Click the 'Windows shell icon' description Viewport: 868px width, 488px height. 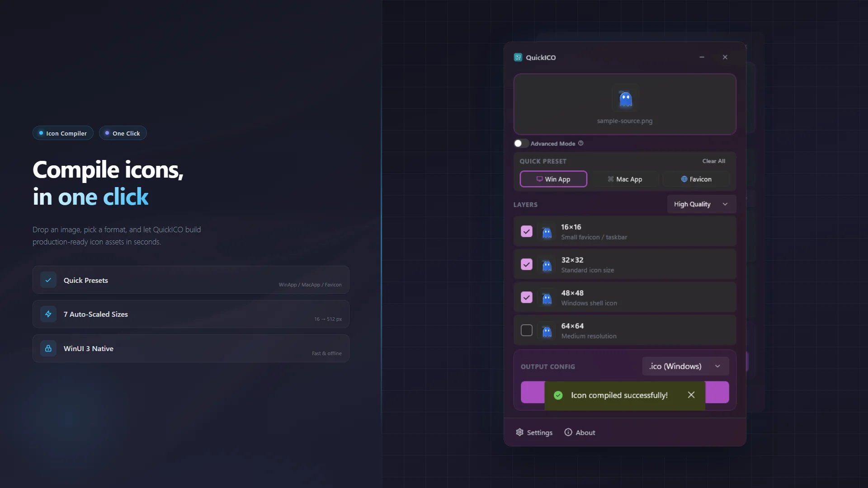coord(589,303)
